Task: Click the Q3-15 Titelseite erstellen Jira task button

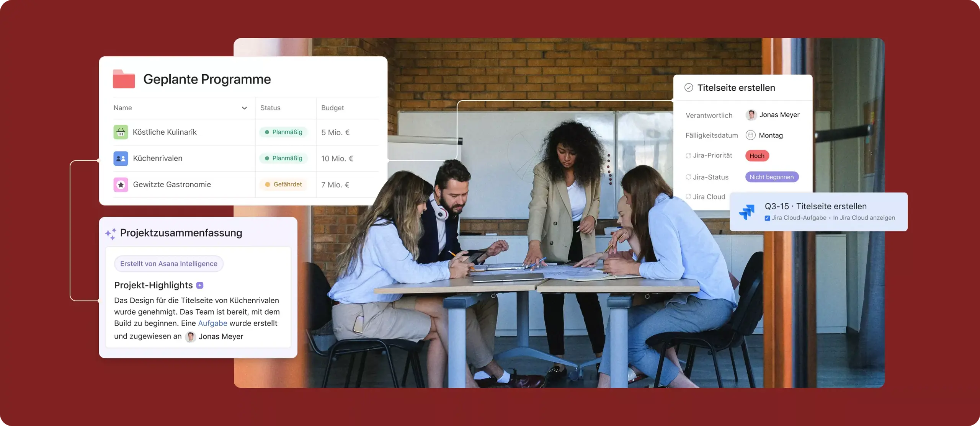Action: (819, 211)
